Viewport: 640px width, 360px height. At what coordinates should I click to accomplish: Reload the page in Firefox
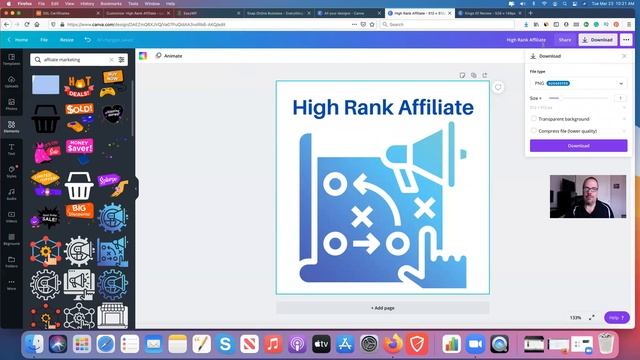pyautogui.click(x=27, y=24)
